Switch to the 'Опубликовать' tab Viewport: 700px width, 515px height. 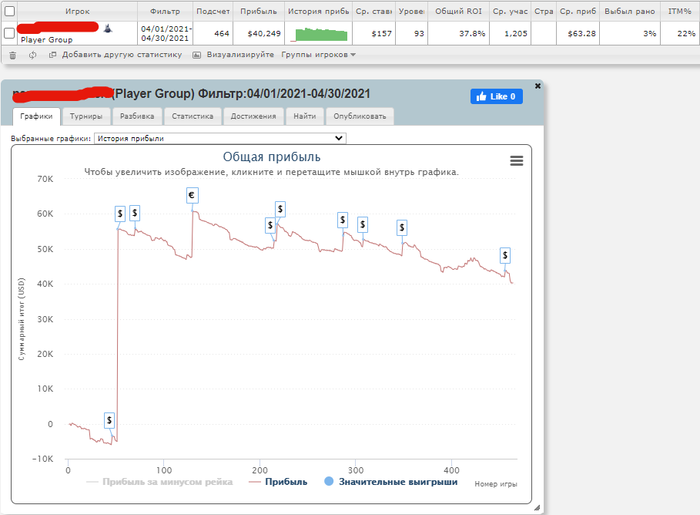click(x=360, y=116)
